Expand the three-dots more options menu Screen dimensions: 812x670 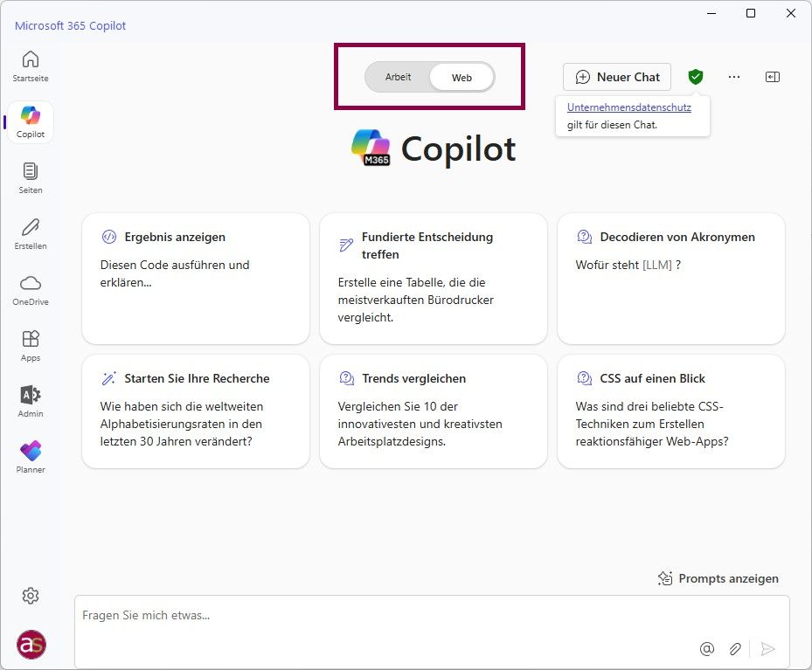734,77
